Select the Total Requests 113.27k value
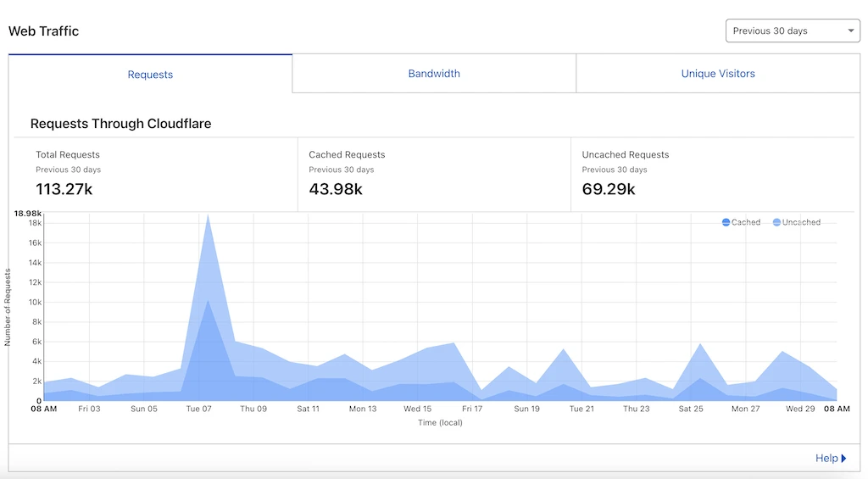 pos(64,189)
